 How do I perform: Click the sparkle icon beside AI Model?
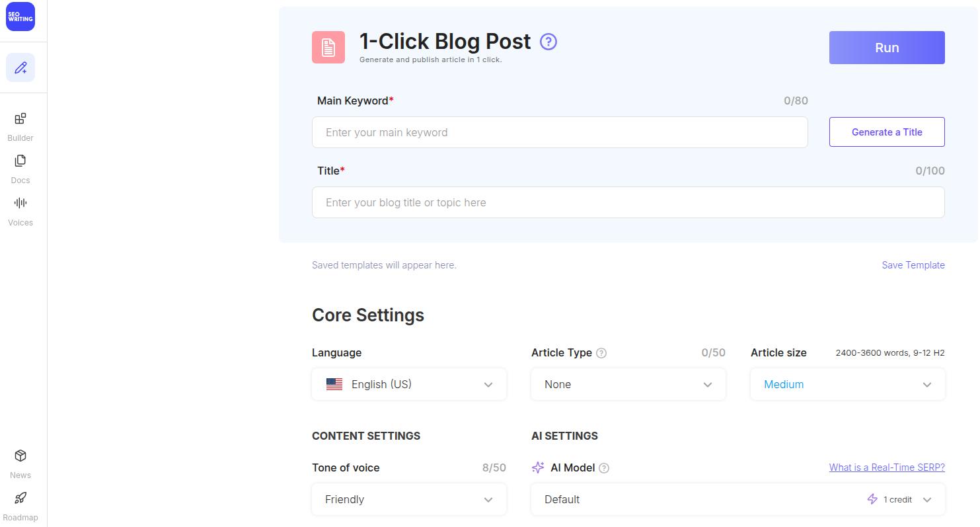(537, 467)
